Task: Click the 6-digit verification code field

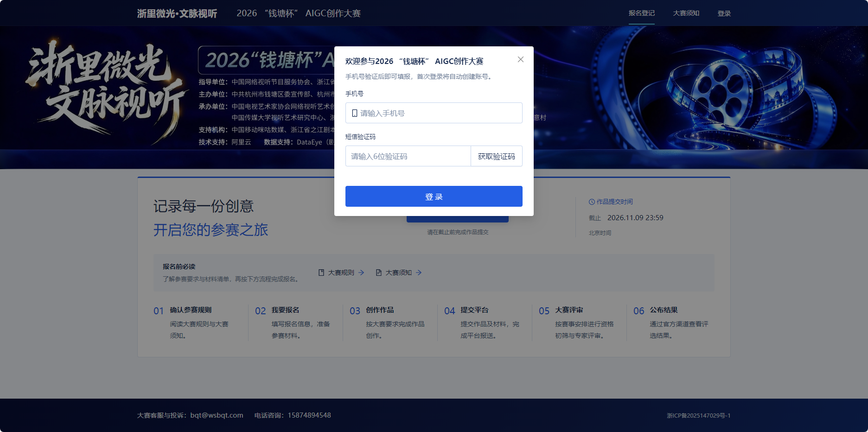Action: (408, 156)
